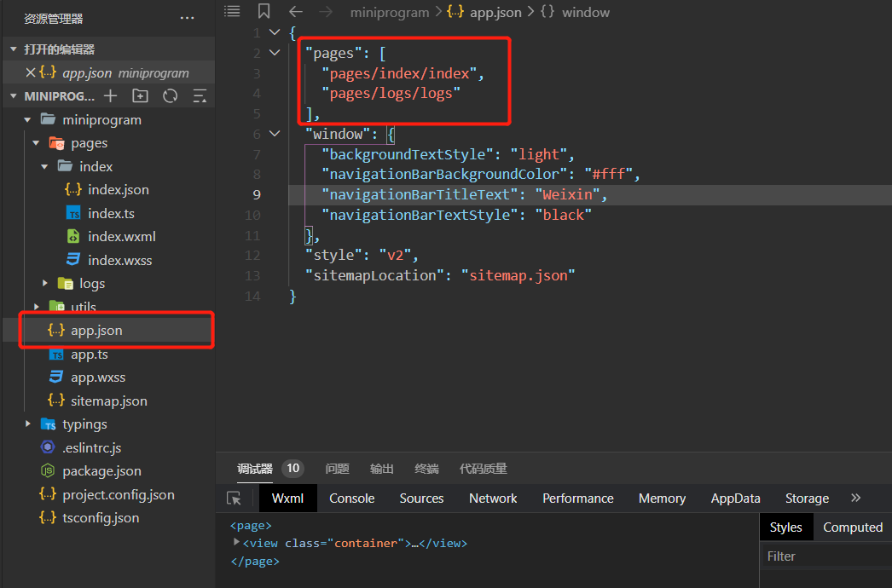The image size is (892, 588).
Task: Navigate forward with the right arrow
Action: 326,11
